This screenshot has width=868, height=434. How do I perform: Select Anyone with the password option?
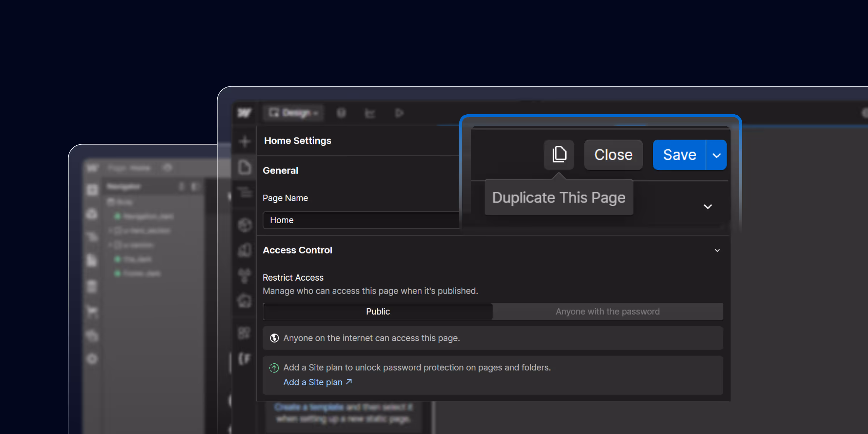[x=608, y=311]
